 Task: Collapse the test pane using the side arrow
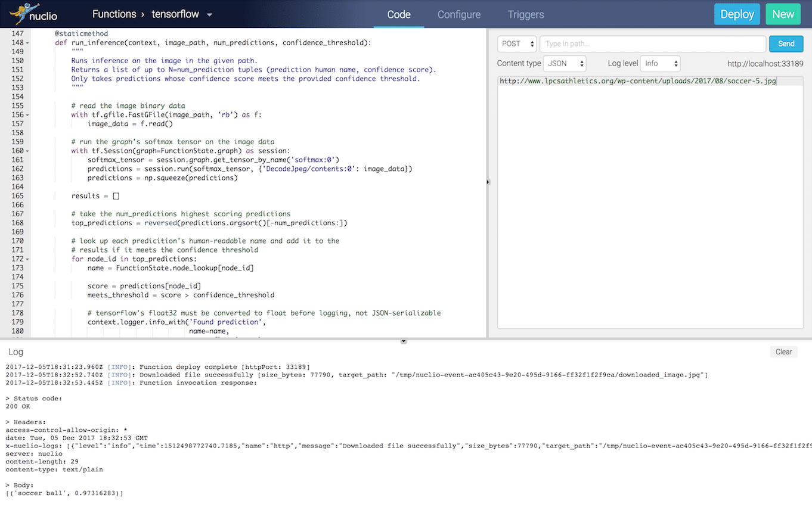point(488,182)
